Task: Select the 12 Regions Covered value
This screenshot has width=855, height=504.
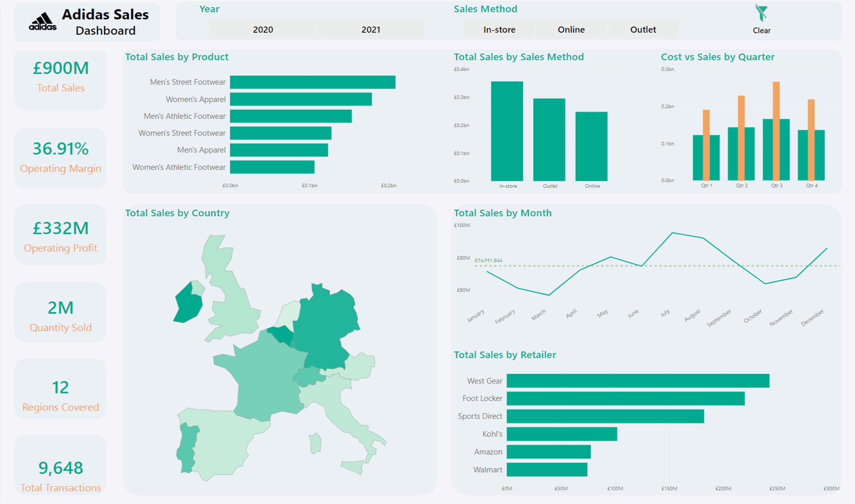Action: pos(61,387)
